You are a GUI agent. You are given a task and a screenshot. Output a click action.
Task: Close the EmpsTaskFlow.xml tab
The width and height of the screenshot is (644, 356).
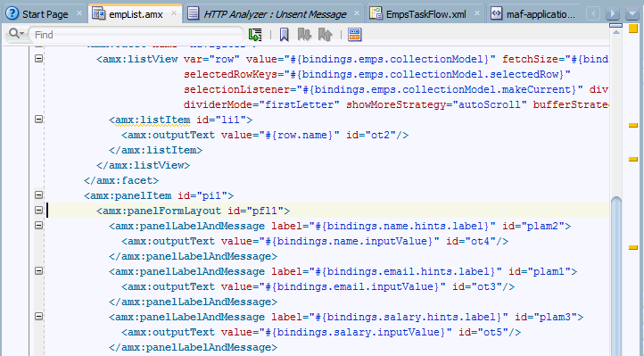click(x=477, y=13)
